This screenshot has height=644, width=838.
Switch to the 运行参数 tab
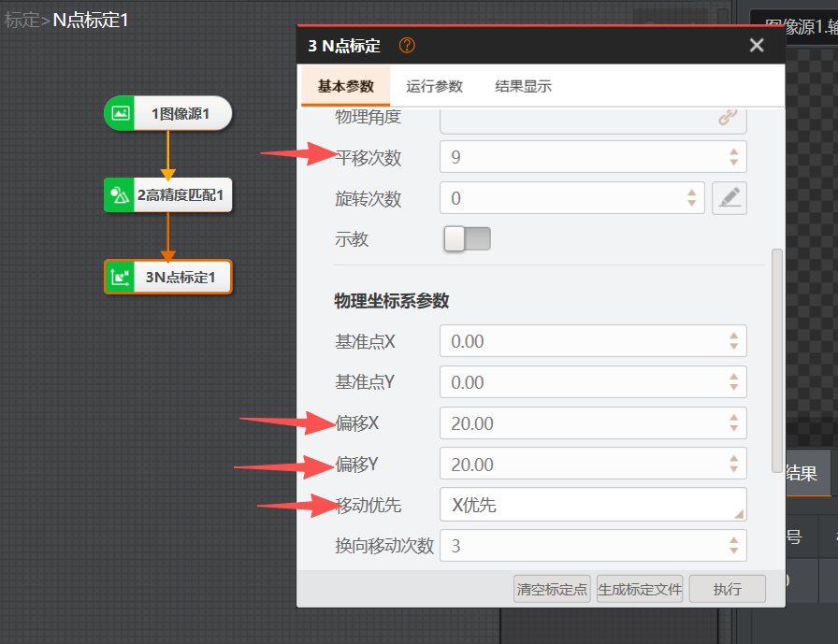(x=434, y=87)
